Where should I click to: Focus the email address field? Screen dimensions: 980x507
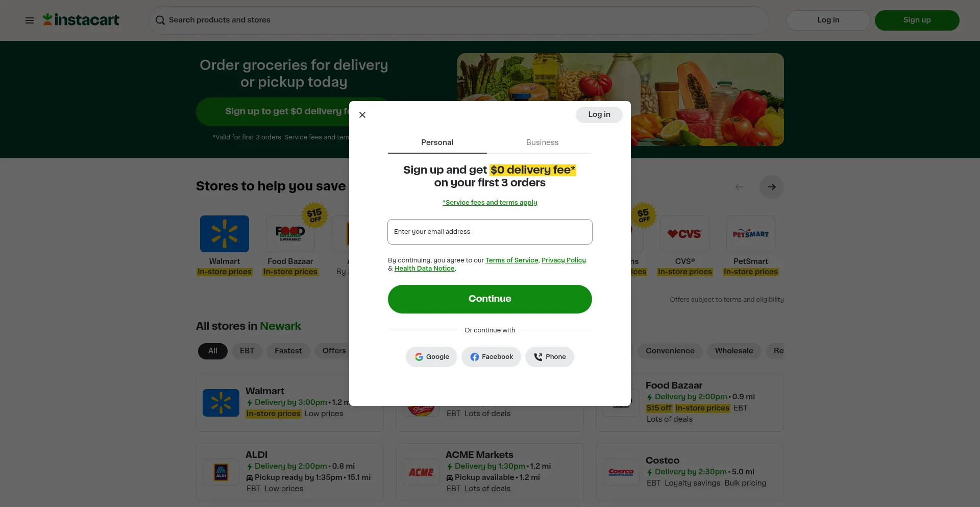[x=490, y=232]
